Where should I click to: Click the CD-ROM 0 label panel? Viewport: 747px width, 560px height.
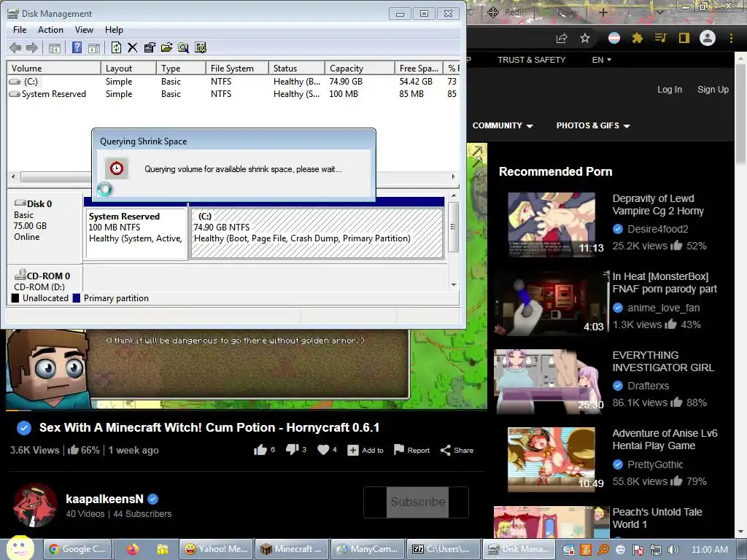click(45, 279)
